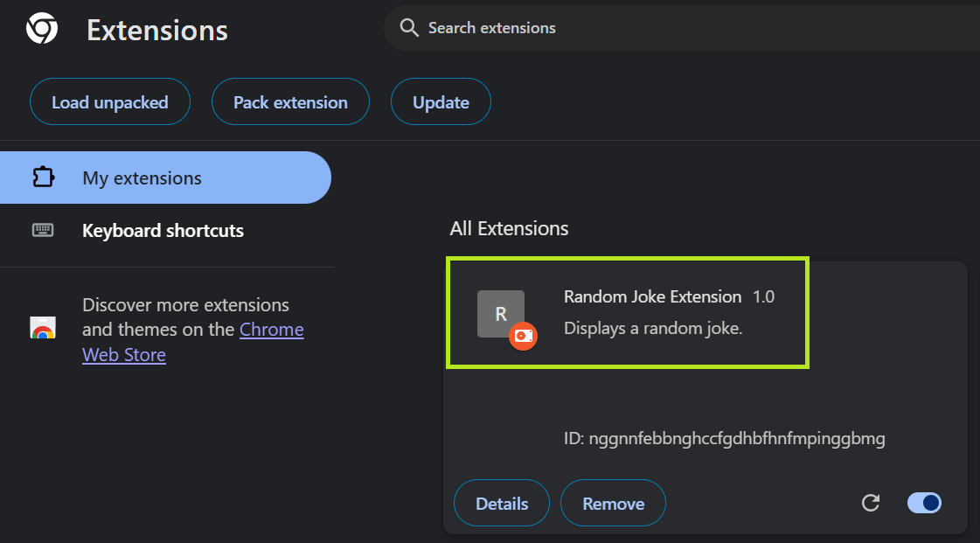
Task: Click the Keyboard shortcuts keyboard icon
Action: click(x=43, y=230)
